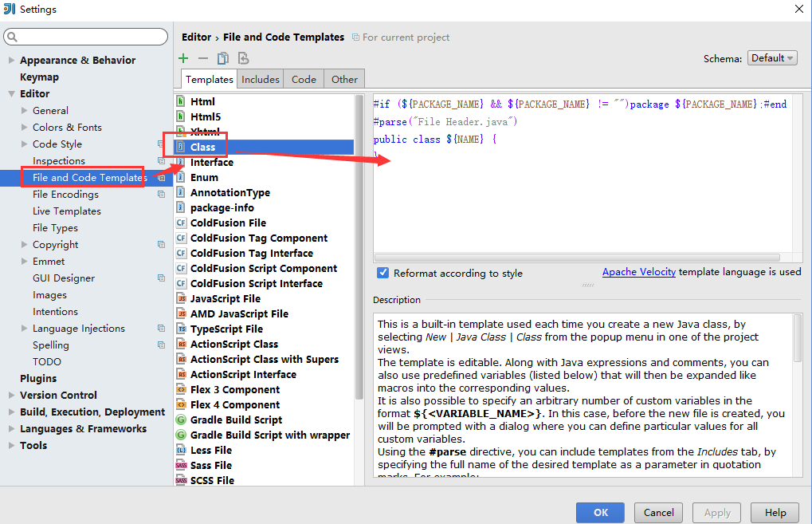Click the Gradle Build Script with wrapper icon
The image size is (812, 524).
click(x=181, y=435)
